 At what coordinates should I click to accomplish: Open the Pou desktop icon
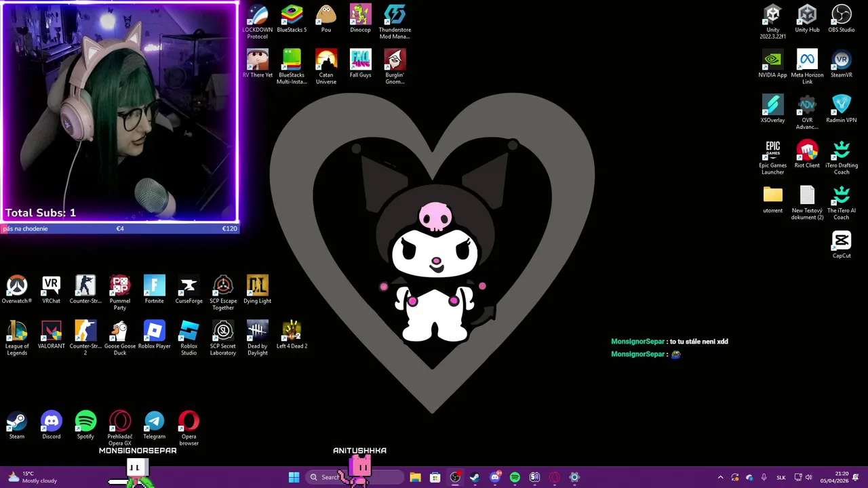pos(326,19)
